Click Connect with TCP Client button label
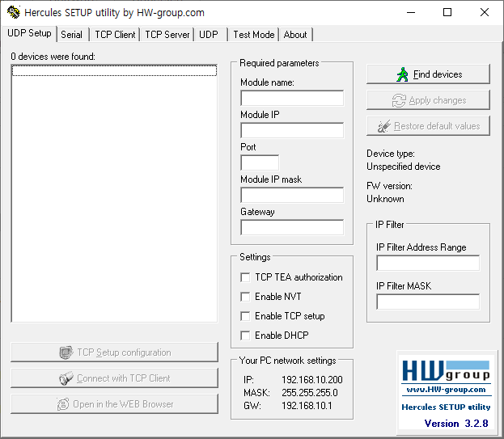The height and width of the screenshot is (439, 504). click(124, 378)
